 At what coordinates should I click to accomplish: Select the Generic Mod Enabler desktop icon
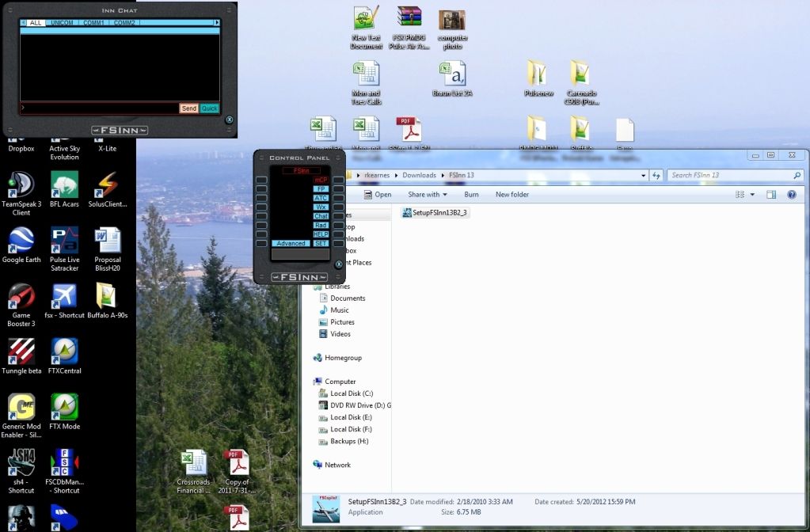pos(21,416)
